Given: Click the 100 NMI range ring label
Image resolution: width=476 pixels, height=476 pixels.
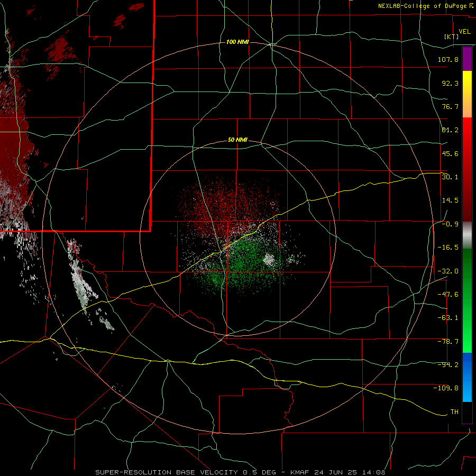Looking at the screenshot, I should [x=237, y=42].
